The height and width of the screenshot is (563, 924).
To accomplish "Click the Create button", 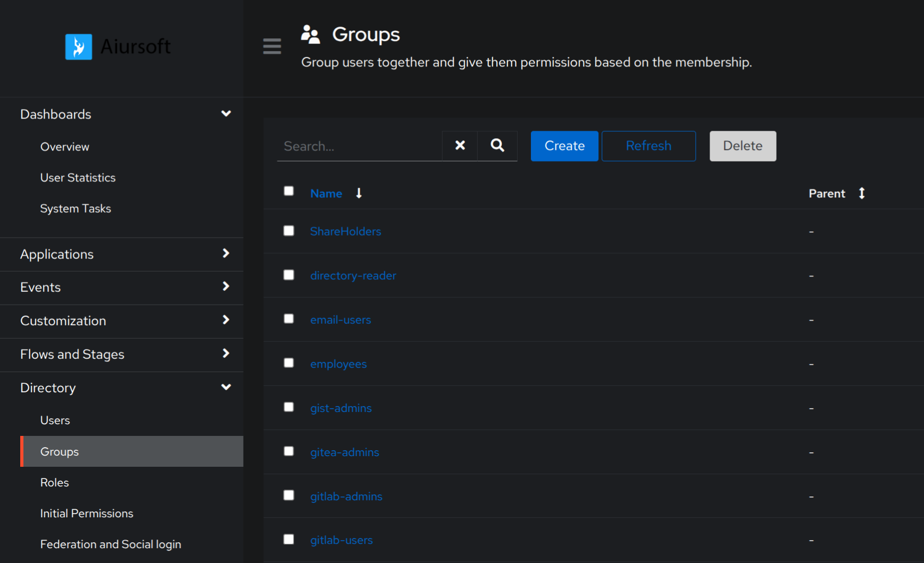I will click(x=564, y=146).
